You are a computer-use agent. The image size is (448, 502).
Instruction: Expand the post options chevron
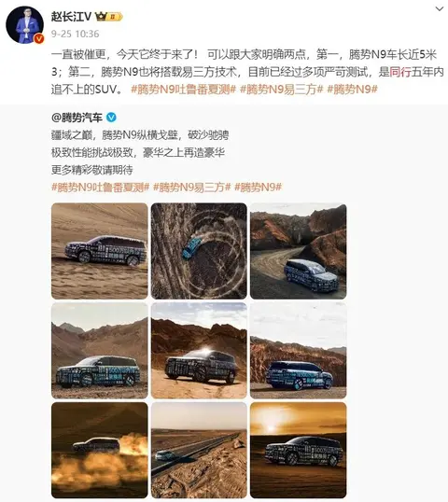coord(440,8)
